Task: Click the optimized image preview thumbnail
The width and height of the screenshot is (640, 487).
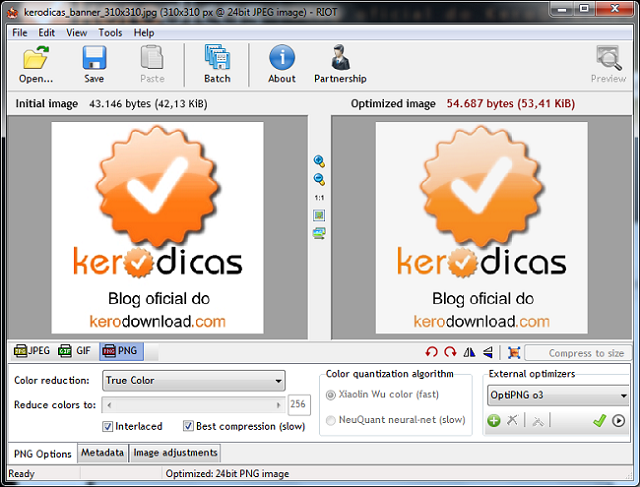Action: tap(482, 228)
